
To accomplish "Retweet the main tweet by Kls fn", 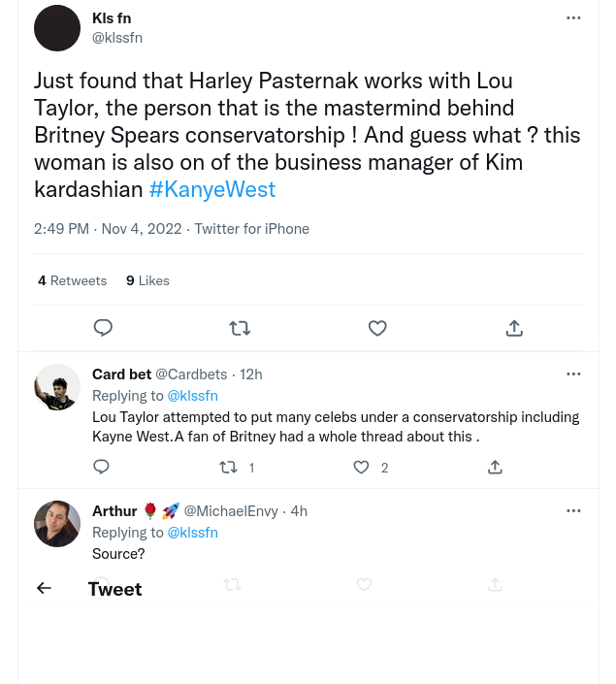I will (x=240, y=328).
